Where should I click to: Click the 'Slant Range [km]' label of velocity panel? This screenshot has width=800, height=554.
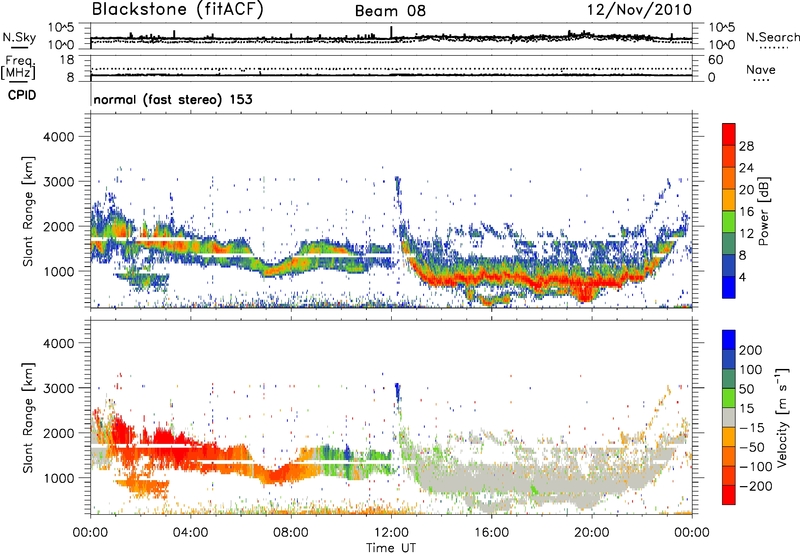point(28,418)
